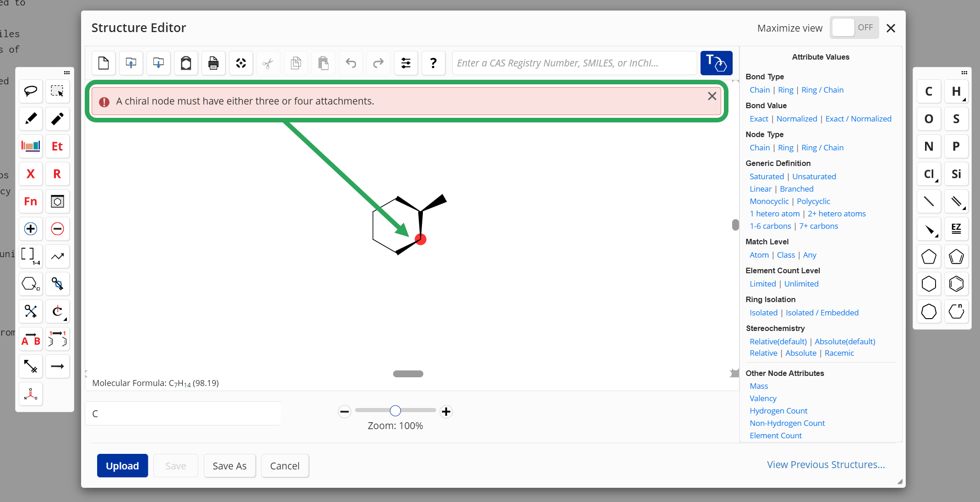Redo the last undone action
The image size is (980, 502).
378,63
